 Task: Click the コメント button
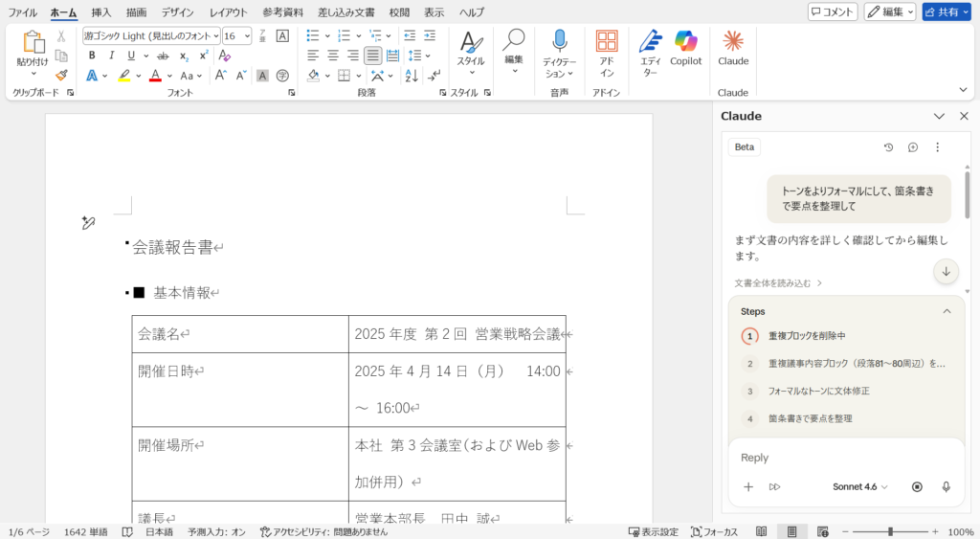(832, 11)
